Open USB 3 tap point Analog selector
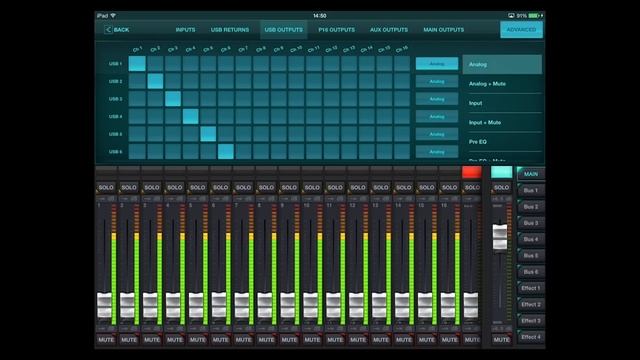 (x=437, y=99)
